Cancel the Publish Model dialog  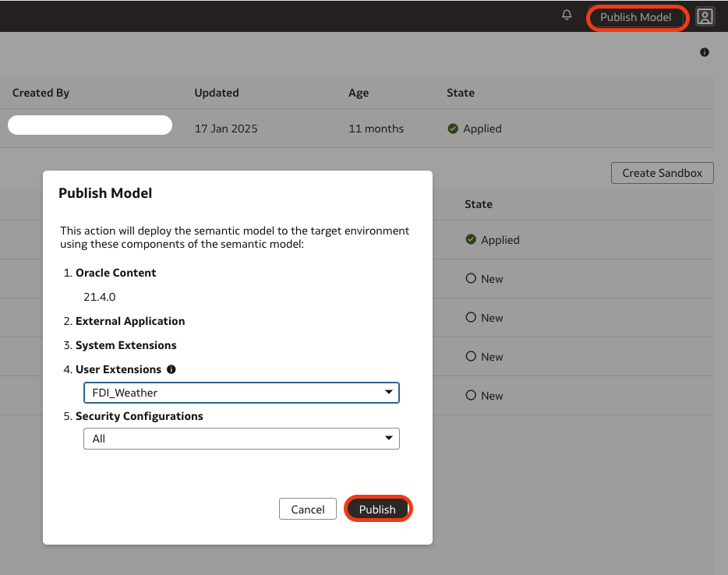tap(307, 509)
